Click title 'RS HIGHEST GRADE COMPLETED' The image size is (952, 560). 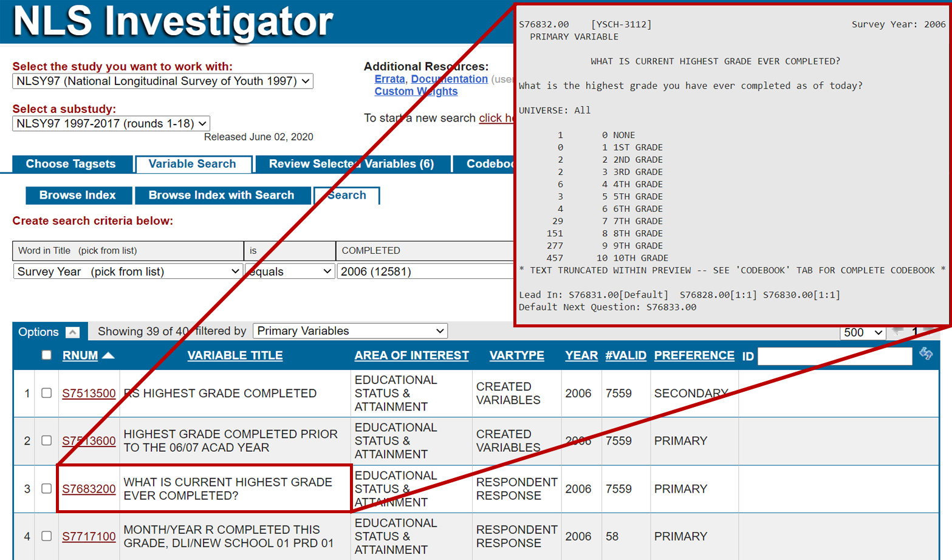(x=220, y=393)
